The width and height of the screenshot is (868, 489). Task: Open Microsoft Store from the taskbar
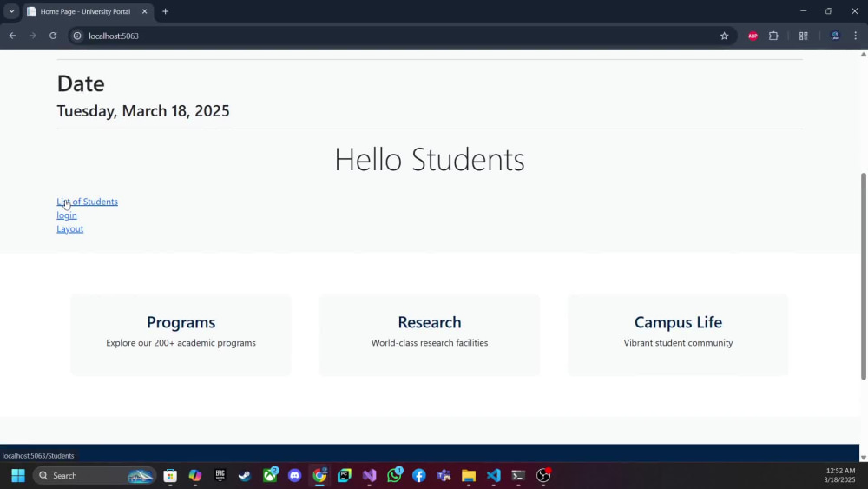[170, 476]
